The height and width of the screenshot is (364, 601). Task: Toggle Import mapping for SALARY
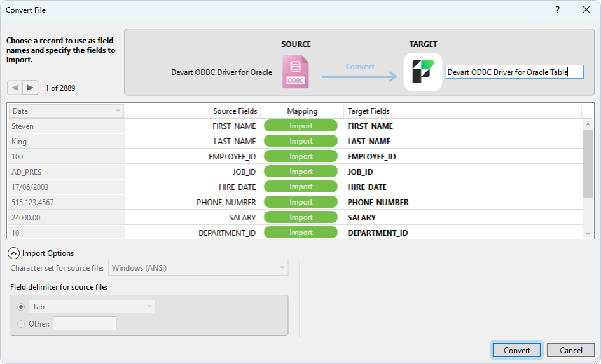(301, 217)
